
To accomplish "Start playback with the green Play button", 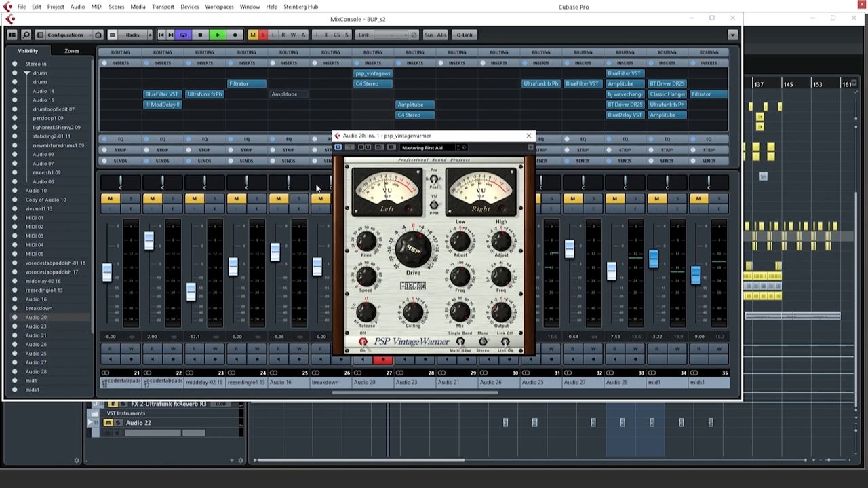I will coord(218,35).
